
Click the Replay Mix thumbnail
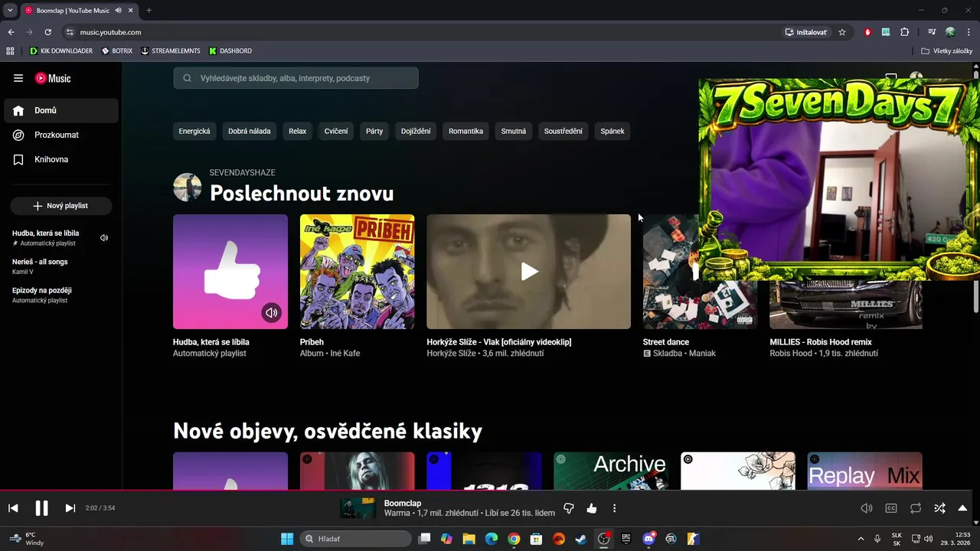[865, 471]
